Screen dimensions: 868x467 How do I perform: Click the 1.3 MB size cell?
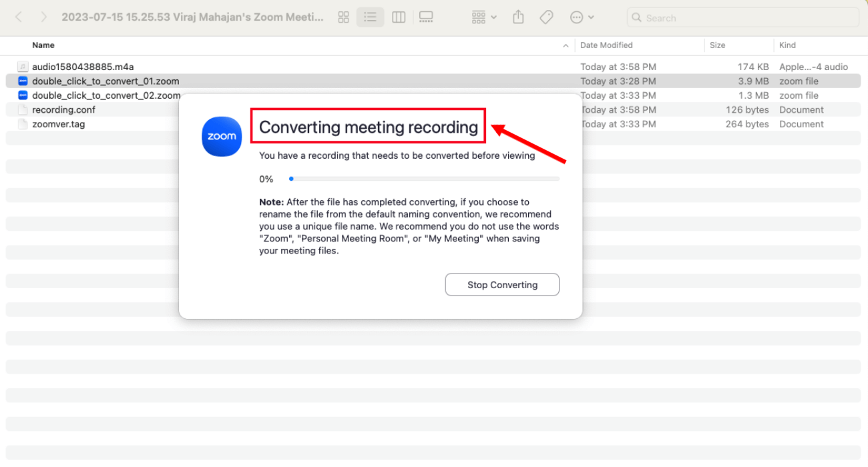coord(753,95)
